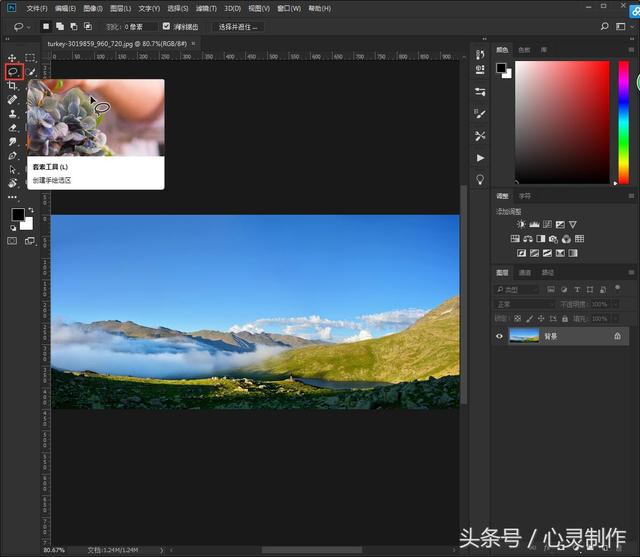Switch to the Libraries tab
This screenshot has width=640, height=557.
544,50
